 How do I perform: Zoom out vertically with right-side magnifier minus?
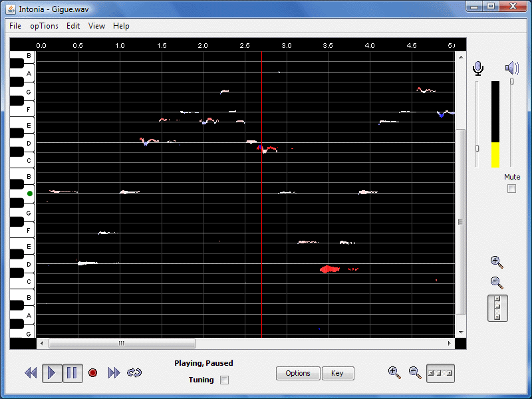tap(497, 282)
